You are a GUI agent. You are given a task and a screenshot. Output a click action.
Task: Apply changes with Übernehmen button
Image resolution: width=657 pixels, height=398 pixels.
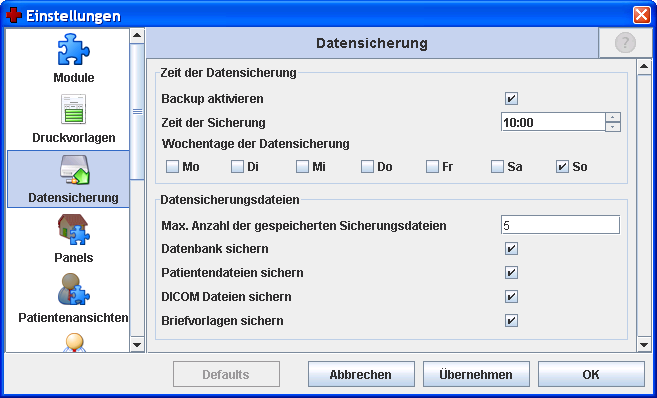point(476,374)
